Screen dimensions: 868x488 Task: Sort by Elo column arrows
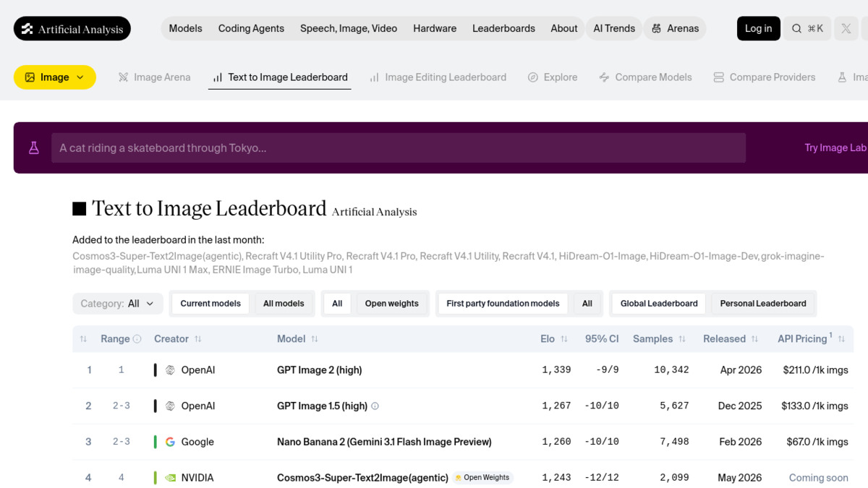(x=564, y=339)
